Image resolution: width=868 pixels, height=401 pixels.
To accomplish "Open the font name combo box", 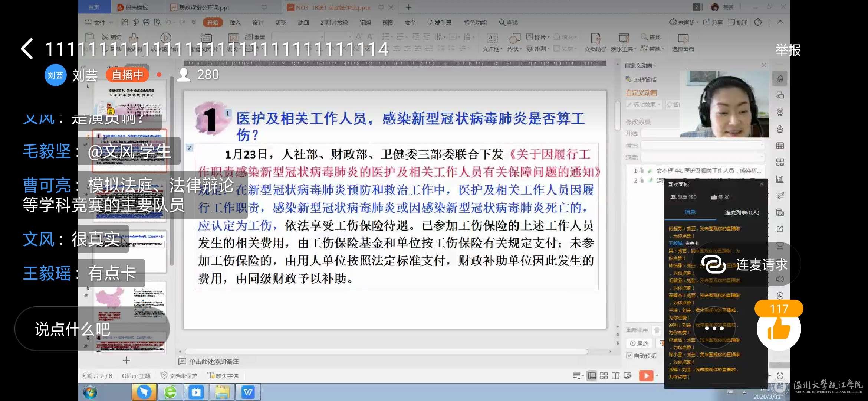I will pos(298,36).
